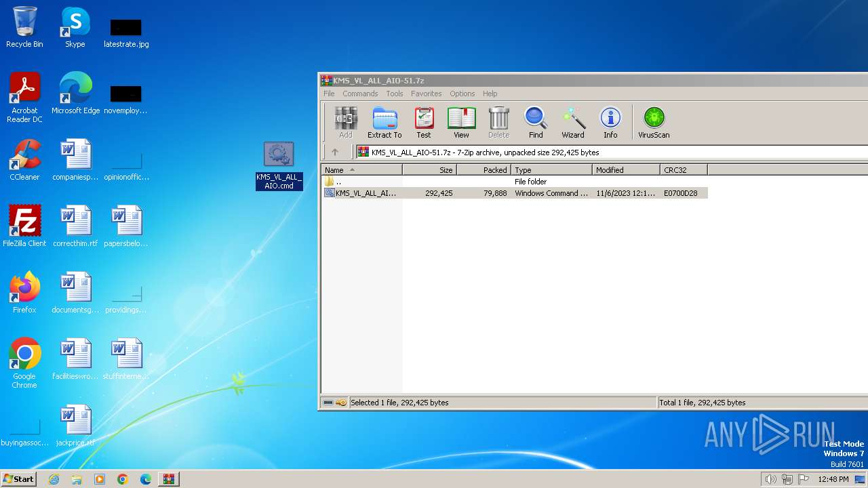Click WinRAR taskbar button

[168, 479]
